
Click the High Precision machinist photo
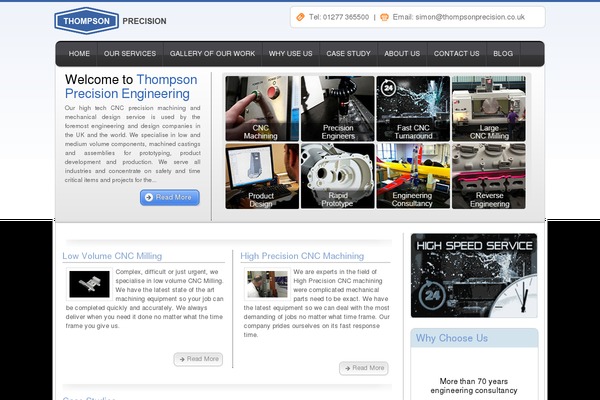point(267,284)
